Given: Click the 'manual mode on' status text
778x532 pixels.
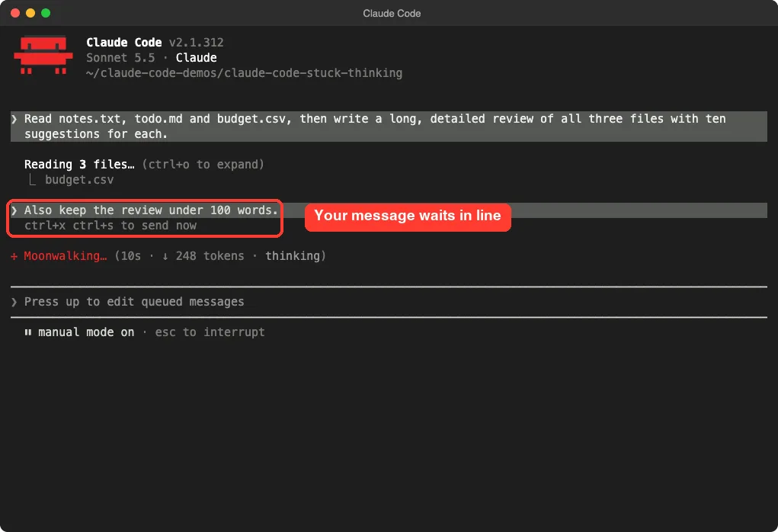Looking at the screenshot, I should (86, 332).
